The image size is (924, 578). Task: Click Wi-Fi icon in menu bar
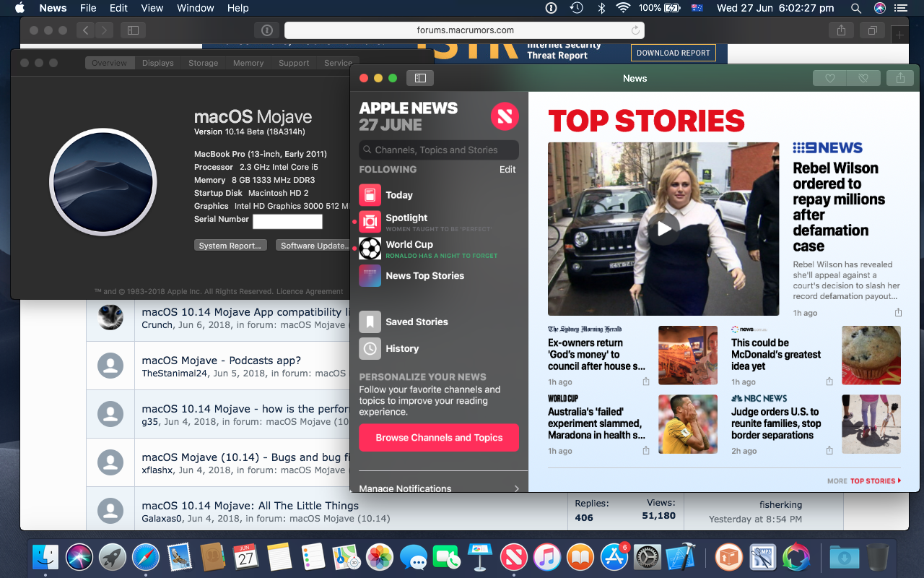click(x=623, y=8)
